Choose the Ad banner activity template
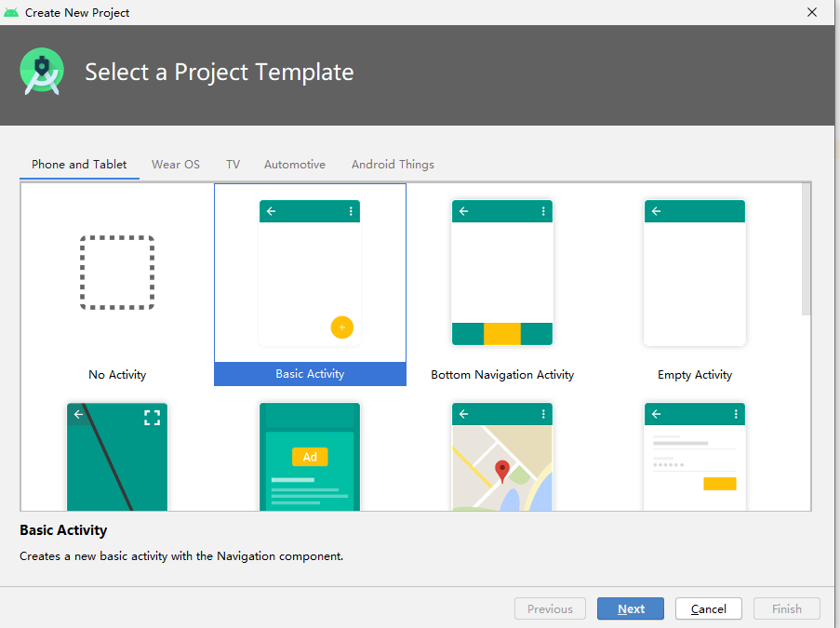The image size is (840, 628). click(x=310, y=457)
